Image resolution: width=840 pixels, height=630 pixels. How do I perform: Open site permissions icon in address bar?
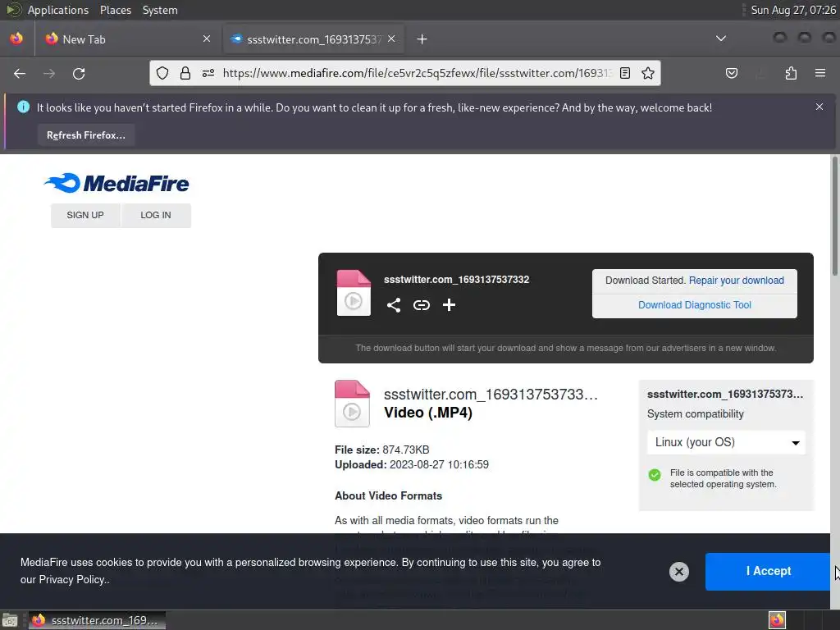click(208, 73)
